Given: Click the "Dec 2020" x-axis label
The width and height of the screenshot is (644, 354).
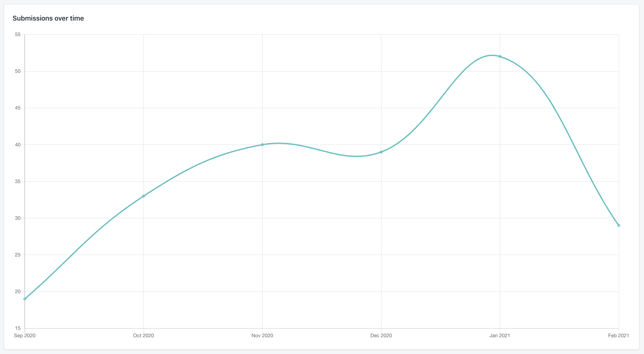Looking at the screenshot, I should point(381,336).
